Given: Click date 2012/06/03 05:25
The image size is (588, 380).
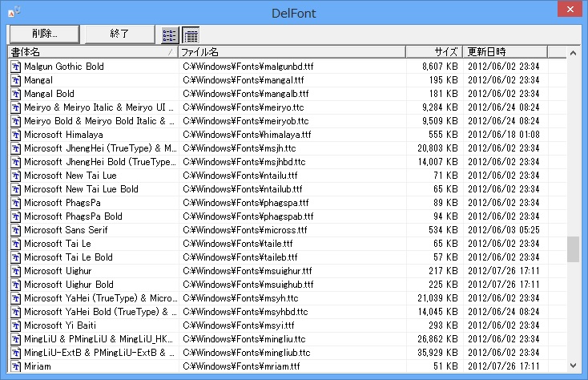Looking at the screenshot, I should click(504, 230).
